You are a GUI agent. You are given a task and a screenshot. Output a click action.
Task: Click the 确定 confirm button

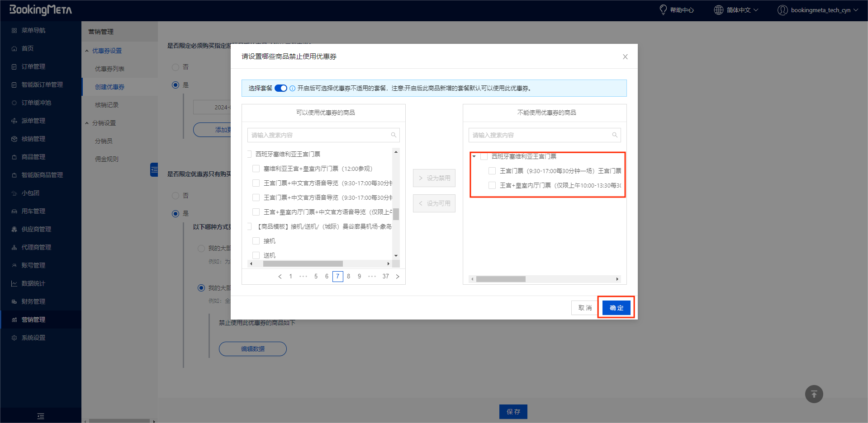616,308
